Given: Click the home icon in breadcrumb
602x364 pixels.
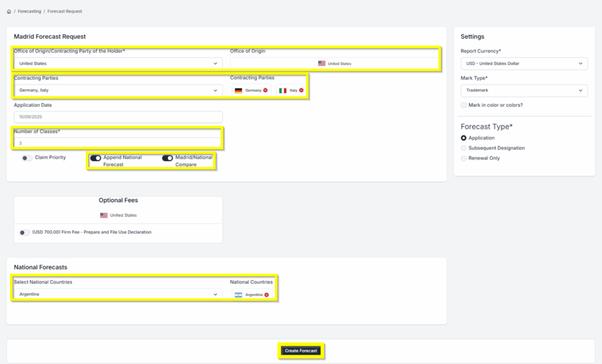Looking at the screenshot, I should coord(9,11).
